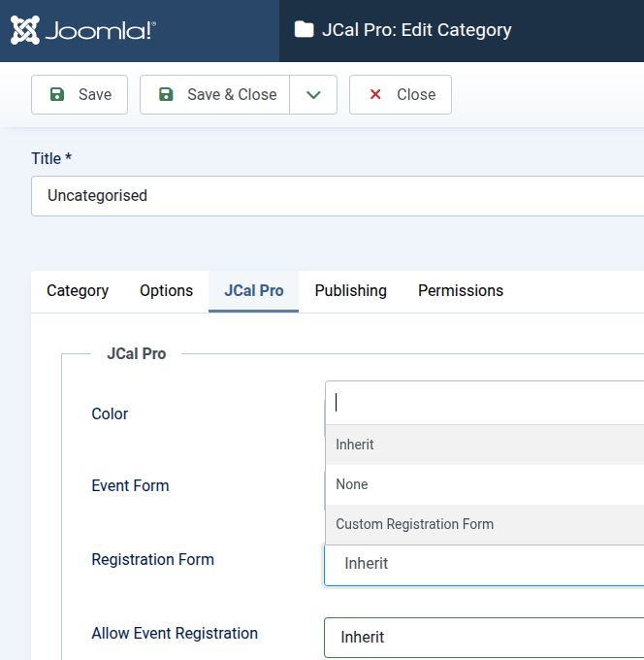Click the Registration Form dropdown showing Inherit
The width and height of the screenshot is (644, 660).
click(x=484, y=564)
